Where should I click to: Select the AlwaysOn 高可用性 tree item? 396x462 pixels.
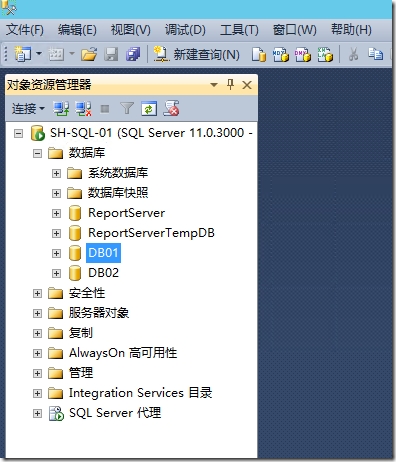[x=123, y=353]
